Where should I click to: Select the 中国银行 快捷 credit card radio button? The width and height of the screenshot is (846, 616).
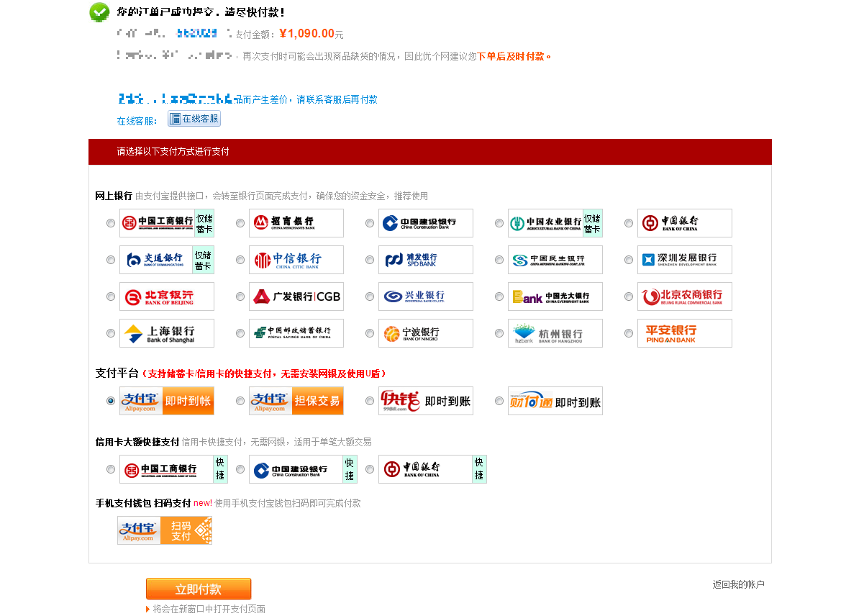point(370,469)
